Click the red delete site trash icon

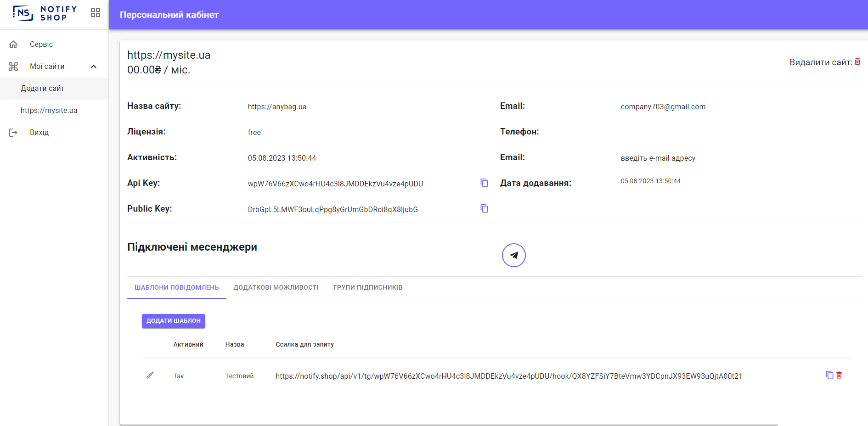[x=857, y=62]
